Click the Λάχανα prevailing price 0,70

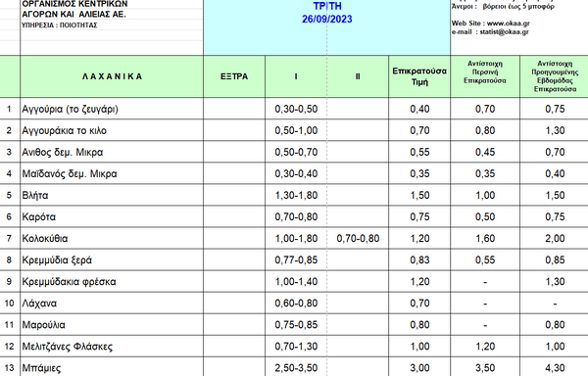tap(419, 303)
